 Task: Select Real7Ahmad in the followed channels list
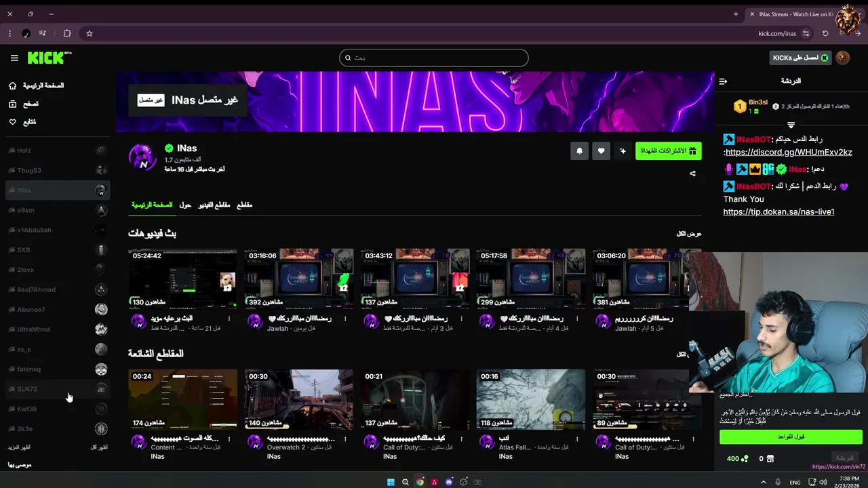tap(58, 289)
